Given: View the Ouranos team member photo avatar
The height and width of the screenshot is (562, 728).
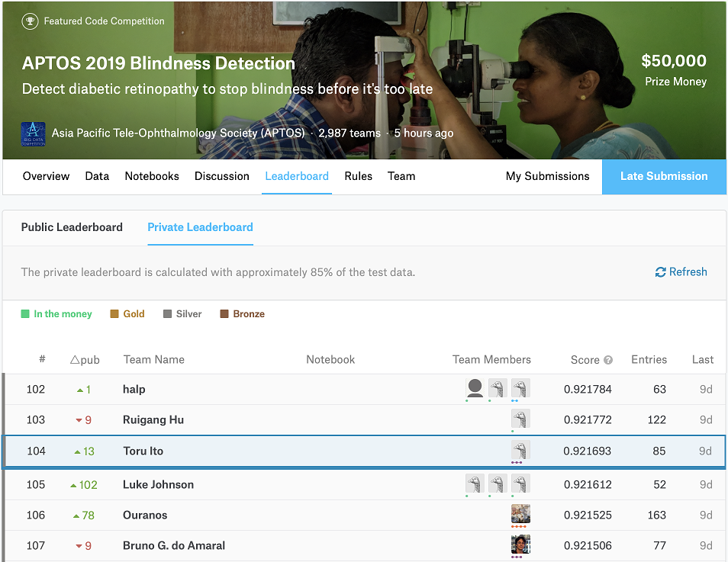Looking at the screenshot, I should tap(520, 514).
